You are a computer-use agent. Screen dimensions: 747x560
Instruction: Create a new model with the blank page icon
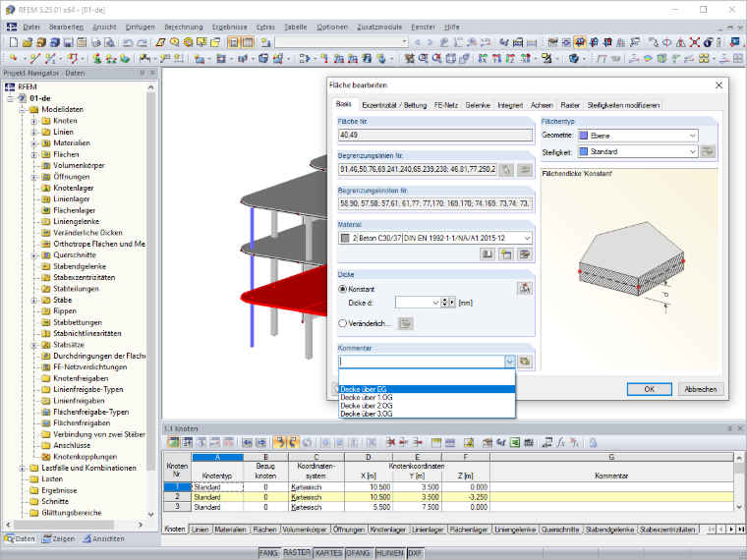pos(14,42)
